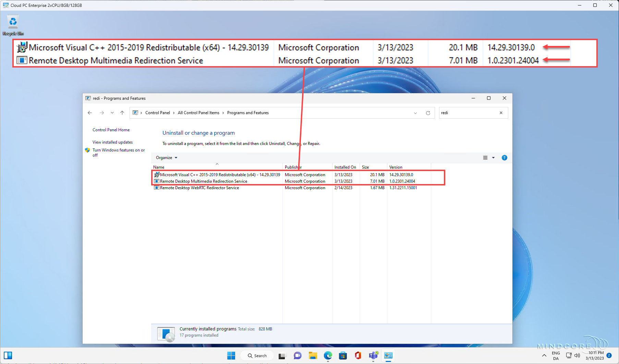Screen dimensions: 619x364
Task: Open the Windows Search bar
Action: 257,356
